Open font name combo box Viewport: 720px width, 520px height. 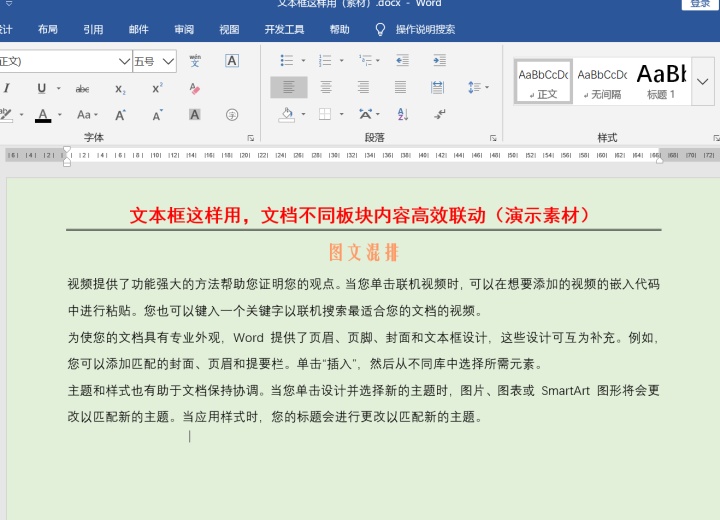(x=66, y=61)
